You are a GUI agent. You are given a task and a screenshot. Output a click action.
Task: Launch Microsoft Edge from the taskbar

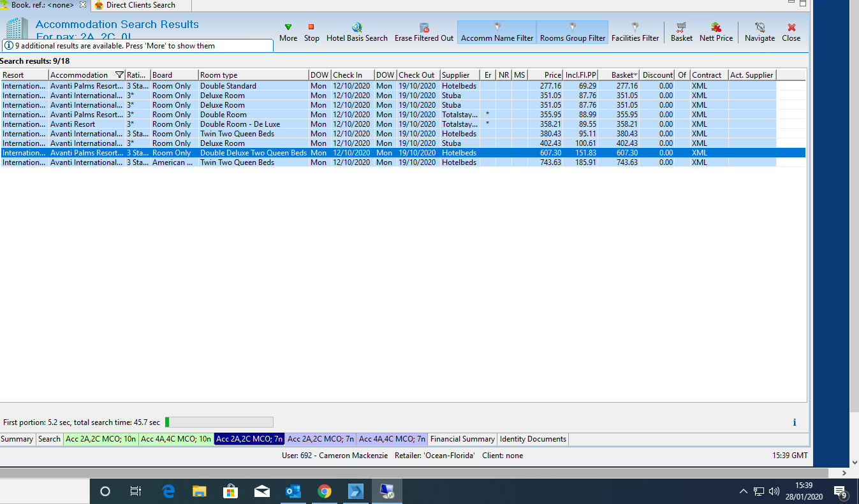(168, 491)
